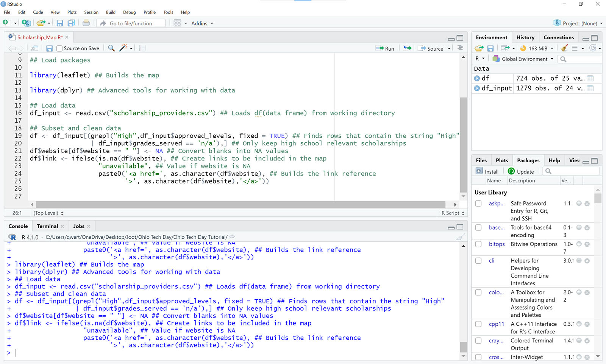Click the Create a project icon

(26, 23)
